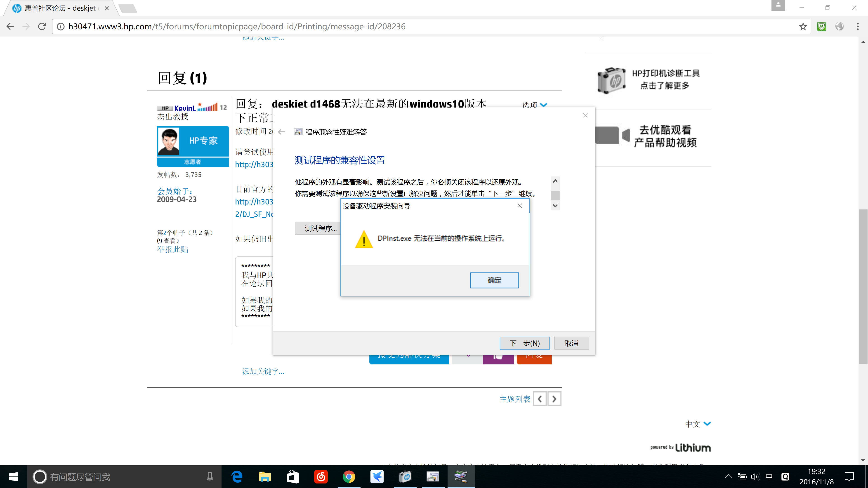Close the 惠普社区论坛 browser tab
The image size is (868, 488).
coord(107,8)
